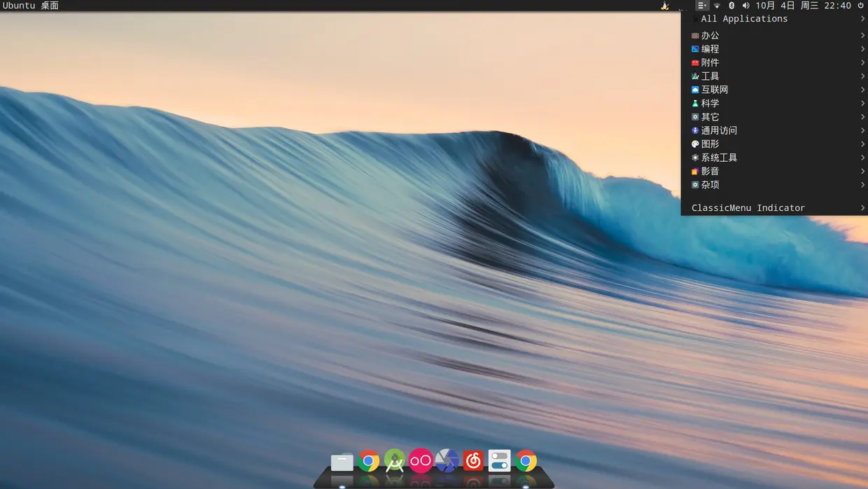The image size is (868, 489).
Task: Open the blue camera shutter app in dock
Action: [x=447, y=460]
